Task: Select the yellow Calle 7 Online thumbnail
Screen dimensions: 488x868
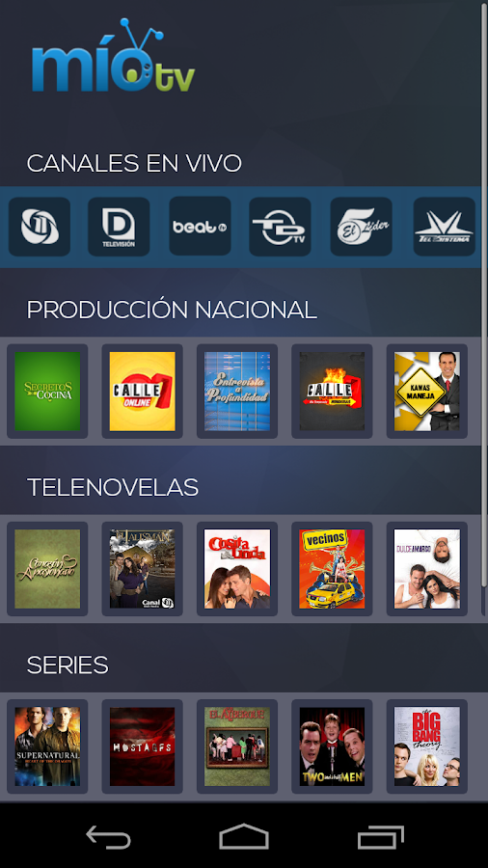Action: pyautogui.click(x=142, y=392)
